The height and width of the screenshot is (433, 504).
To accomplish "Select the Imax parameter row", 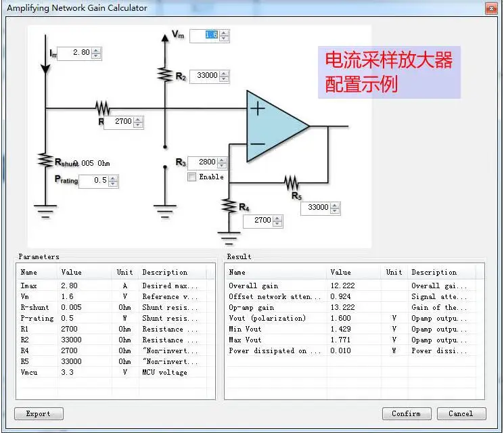I will click(115, 286).
